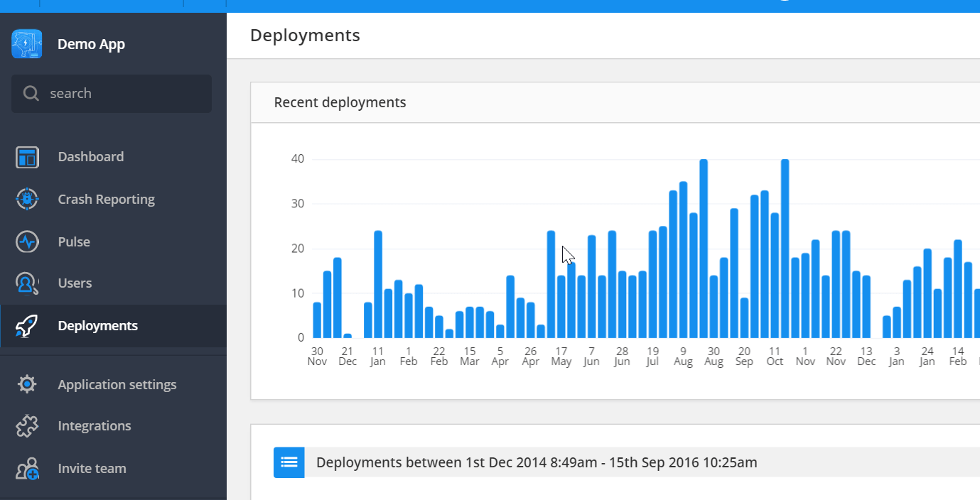Screen dimensions: 980x500
Task: Click the Crash Reporting bug icon
Action: click(x=26, y=199)
